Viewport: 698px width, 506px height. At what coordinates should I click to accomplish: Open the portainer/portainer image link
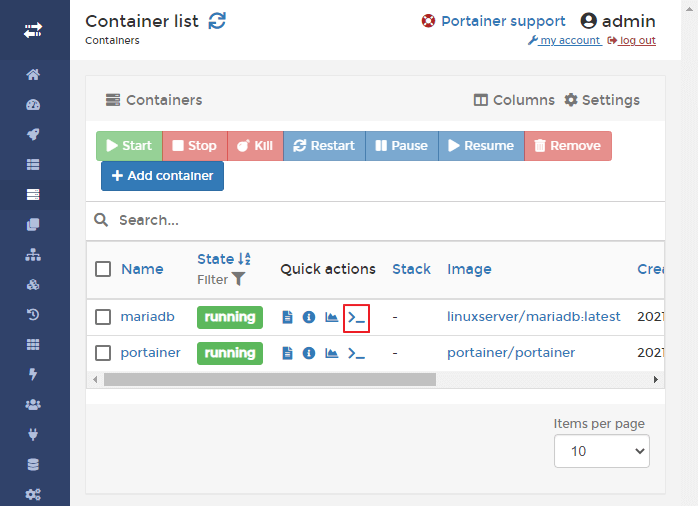[x=511, y=353]
